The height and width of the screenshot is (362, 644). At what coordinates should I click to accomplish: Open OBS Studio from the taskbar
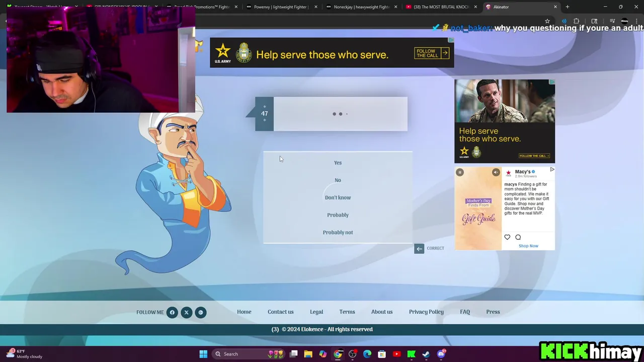click(352, 354)
